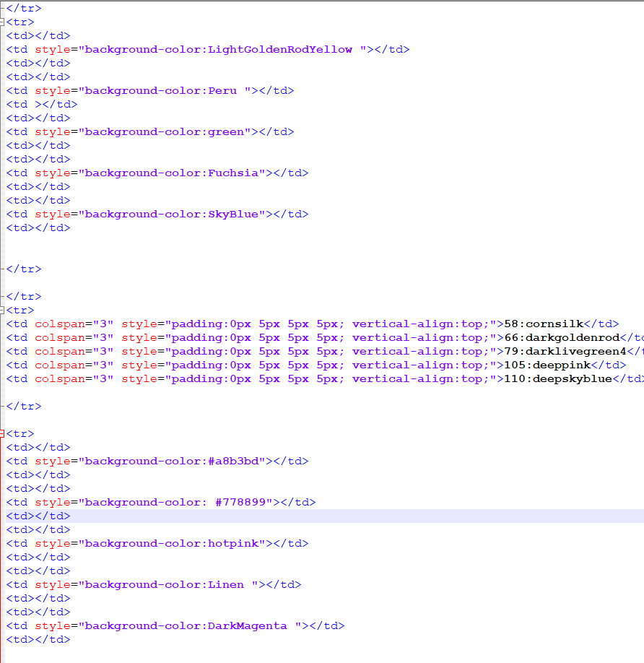Collapse the tr fold above the LightGoldenRodYellow cell
Screen dimensions: 644x663
click(1, 22)
